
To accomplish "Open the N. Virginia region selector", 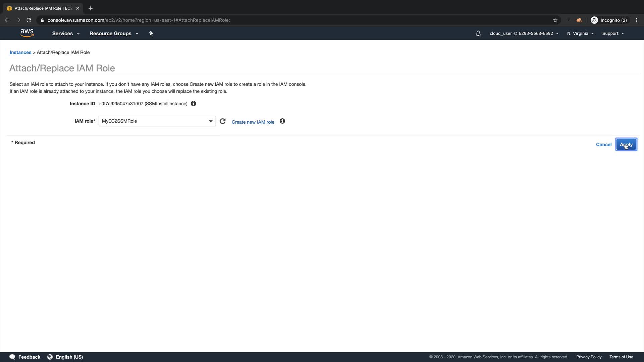I will [x=580, y=34].
